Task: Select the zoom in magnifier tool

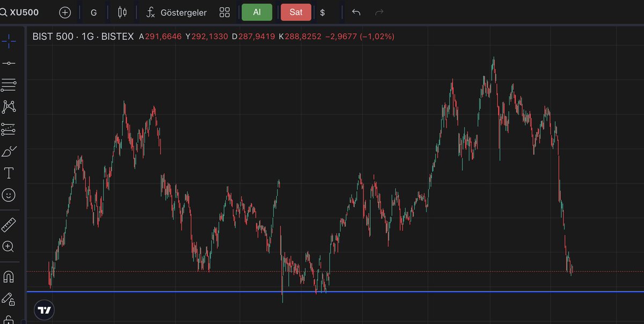Action: (x=9, y=247)
